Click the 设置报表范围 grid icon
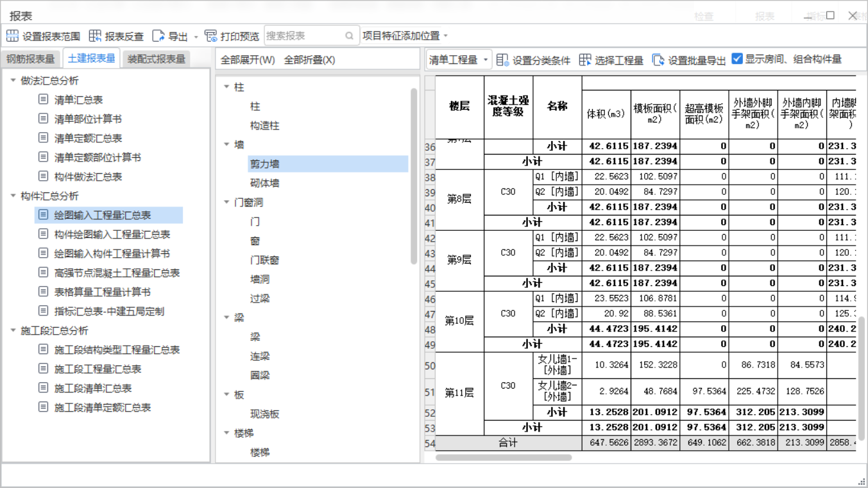 [12, 36]
